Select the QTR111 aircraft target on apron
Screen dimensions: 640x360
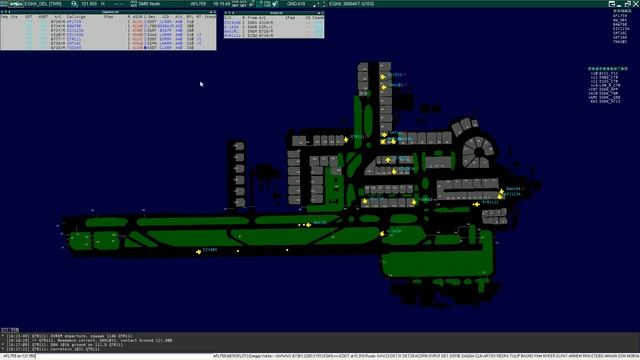(346, 140)
